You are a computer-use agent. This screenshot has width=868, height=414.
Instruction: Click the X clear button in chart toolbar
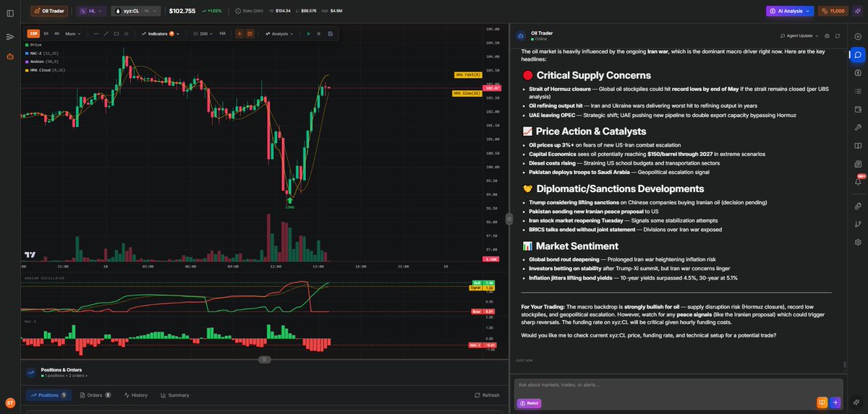318,33
